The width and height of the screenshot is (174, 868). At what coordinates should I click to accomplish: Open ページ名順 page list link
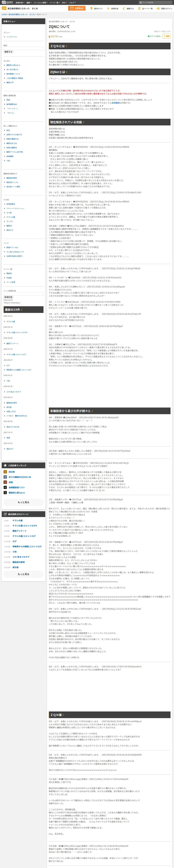[11, 282]
